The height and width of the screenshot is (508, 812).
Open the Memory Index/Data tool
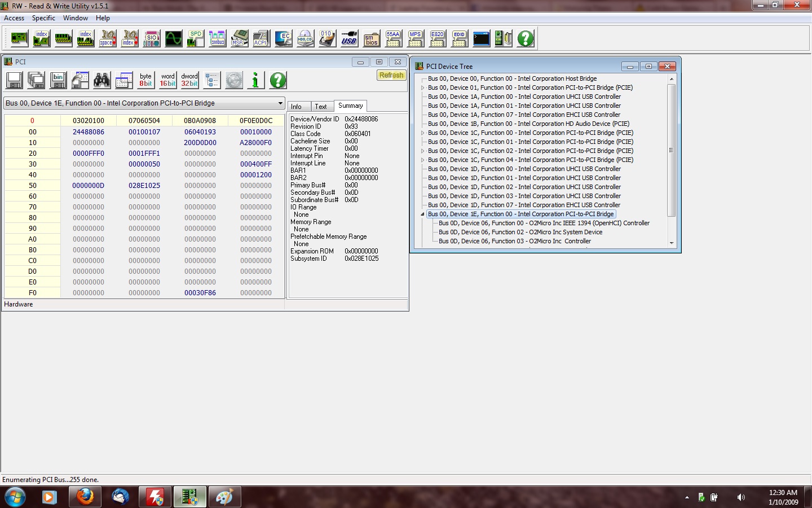85,38
